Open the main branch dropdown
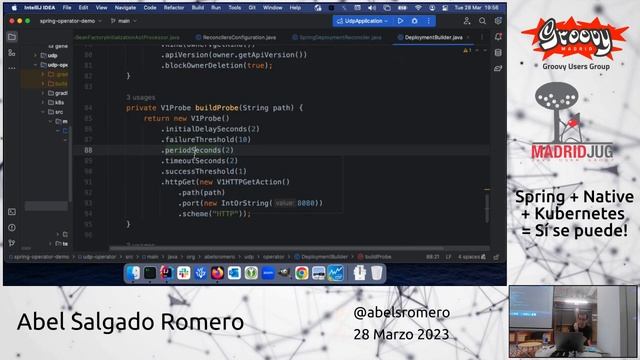 (124, 21)
